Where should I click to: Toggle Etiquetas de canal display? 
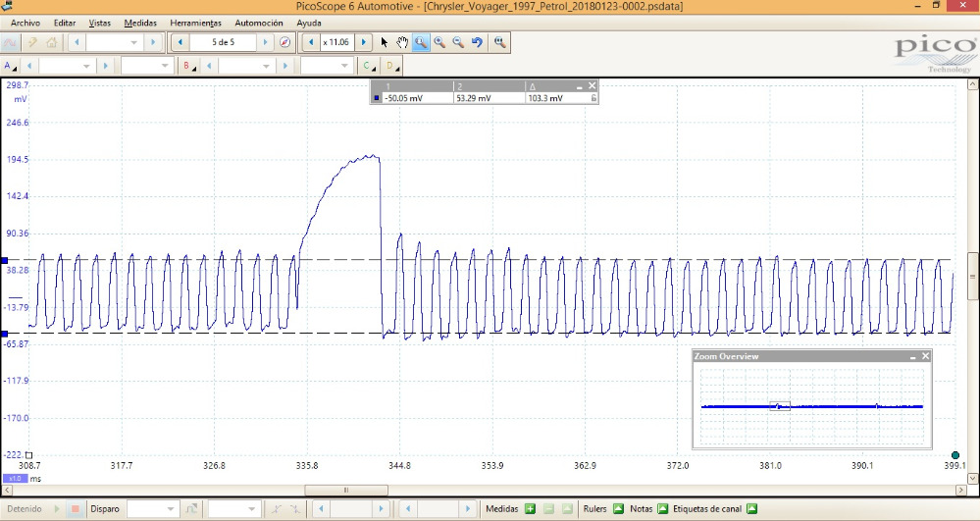pos(751,509)
